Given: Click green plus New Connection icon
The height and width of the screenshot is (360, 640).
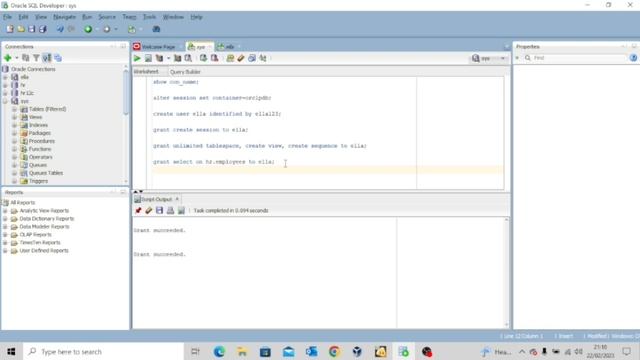Looking at the screenshot, I should (8, 58).
